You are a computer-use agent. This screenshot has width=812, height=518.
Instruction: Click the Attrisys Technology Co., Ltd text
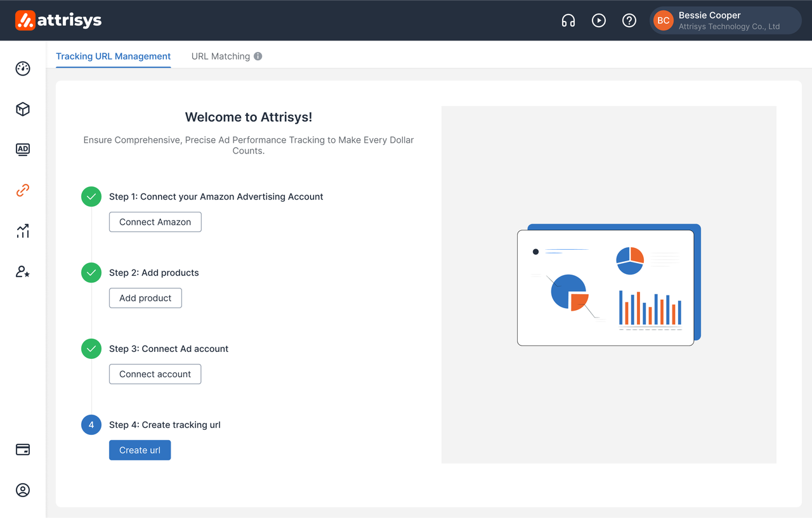pyautogui.click(x=730, y=27)
